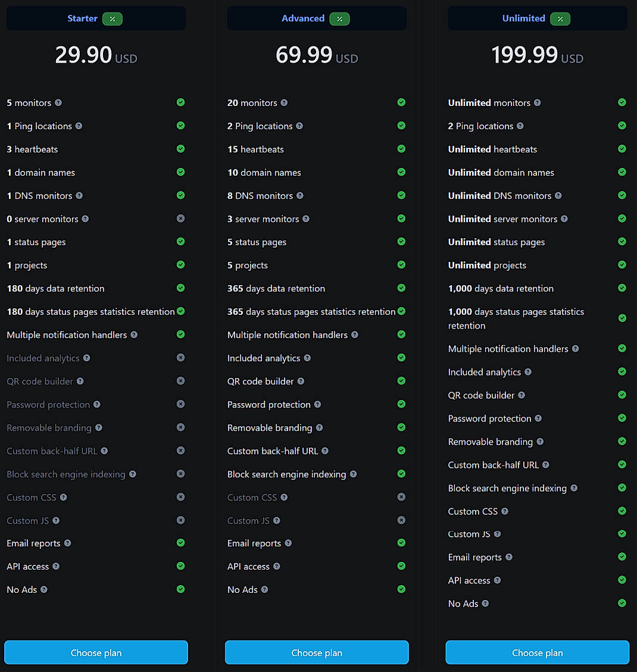Screen dimensions: 637x672
Task: Click the tooltip icon next to API access in Unlimited
Action: [x=498, y=580]
